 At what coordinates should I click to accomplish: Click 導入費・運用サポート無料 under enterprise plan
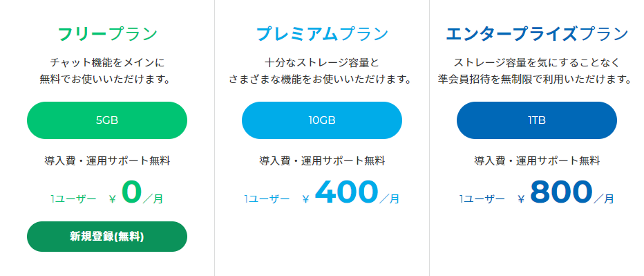click(537, 161)
